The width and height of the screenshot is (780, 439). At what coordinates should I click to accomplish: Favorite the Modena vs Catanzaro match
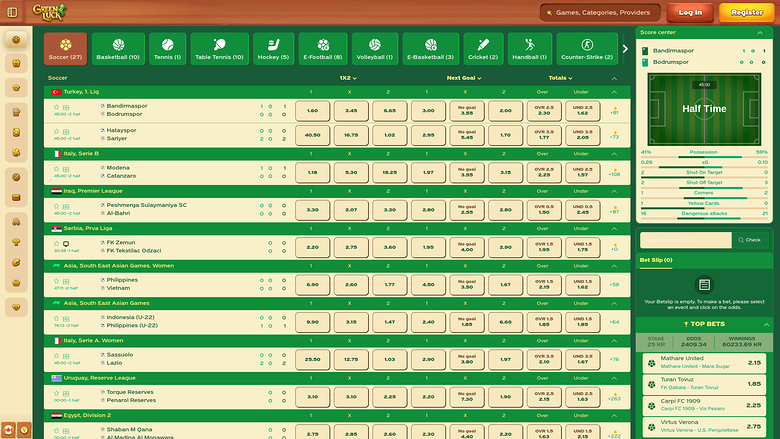pos(56,169)
